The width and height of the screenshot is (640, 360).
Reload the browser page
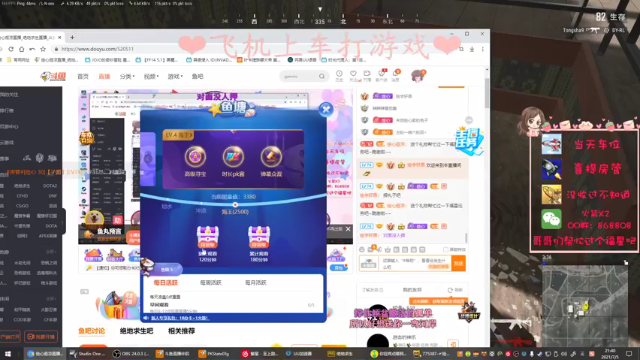(x=11, y=49)
